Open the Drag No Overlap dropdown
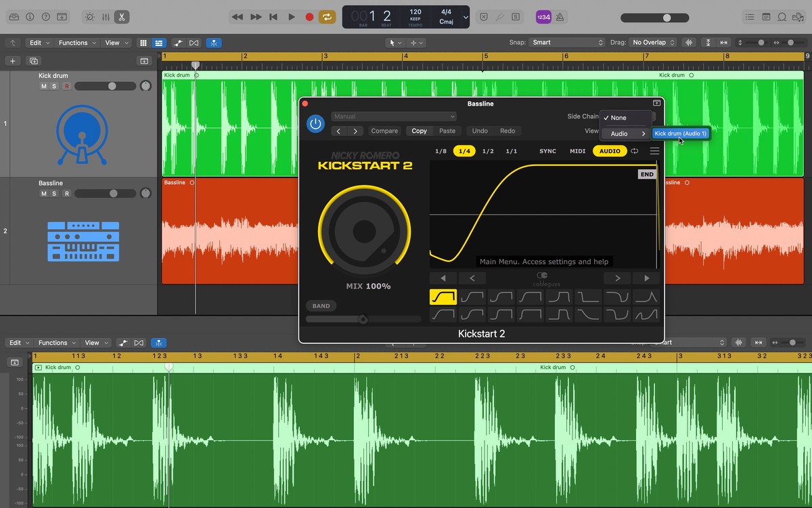 (653, 43)
